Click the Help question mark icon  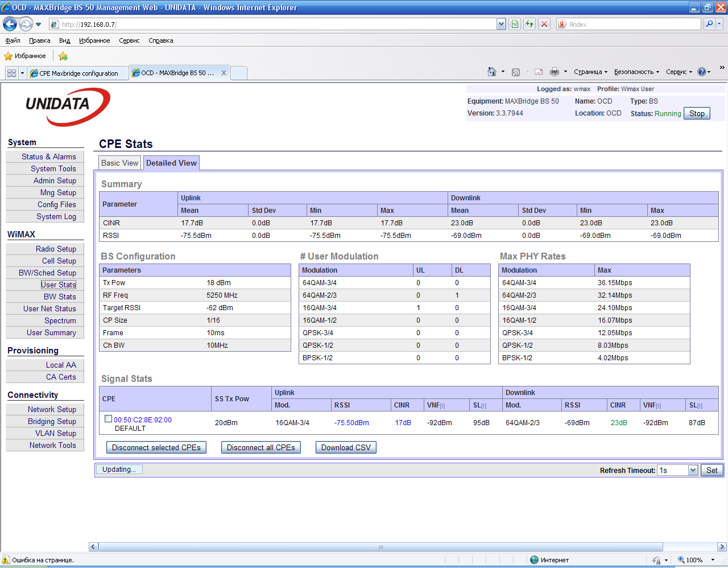(x=701, y=72)
